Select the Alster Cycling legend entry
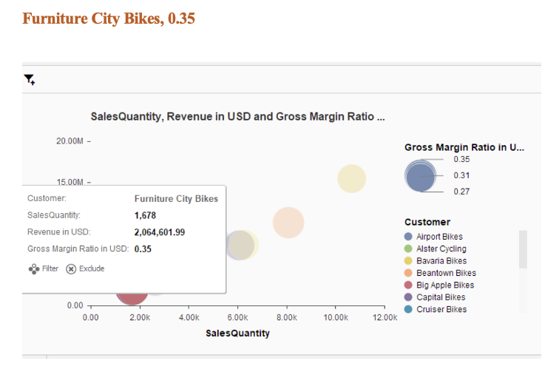 point(441,249)
